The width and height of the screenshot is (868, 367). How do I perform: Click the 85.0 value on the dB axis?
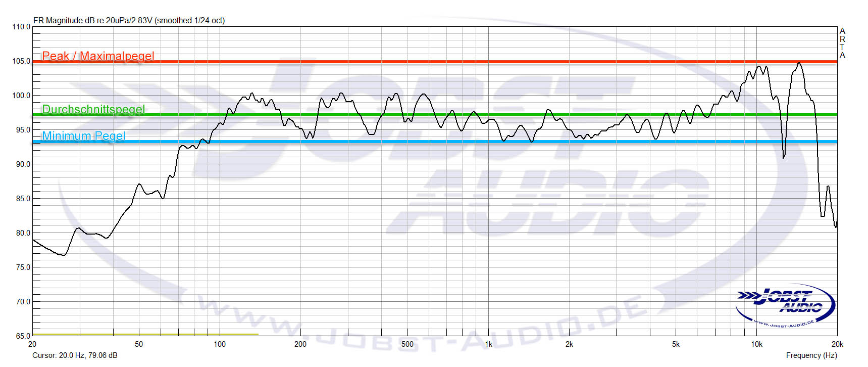(23, 199)
